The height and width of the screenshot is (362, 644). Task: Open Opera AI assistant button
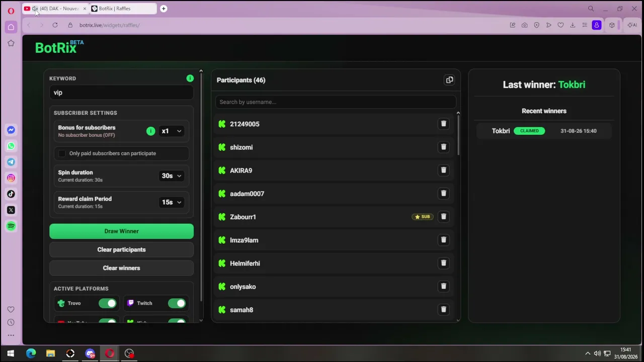(x=632, y=25)
